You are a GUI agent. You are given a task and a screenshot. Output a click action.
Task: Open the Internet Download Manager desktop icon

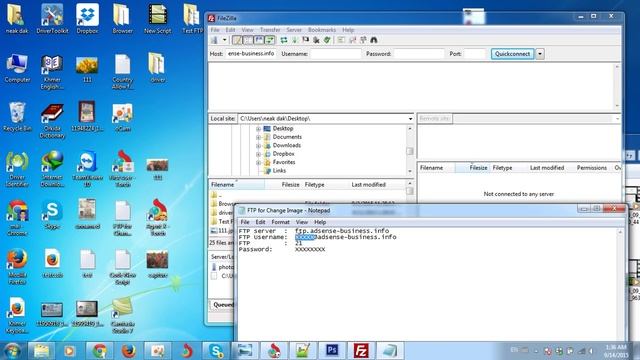click(52, 169)
